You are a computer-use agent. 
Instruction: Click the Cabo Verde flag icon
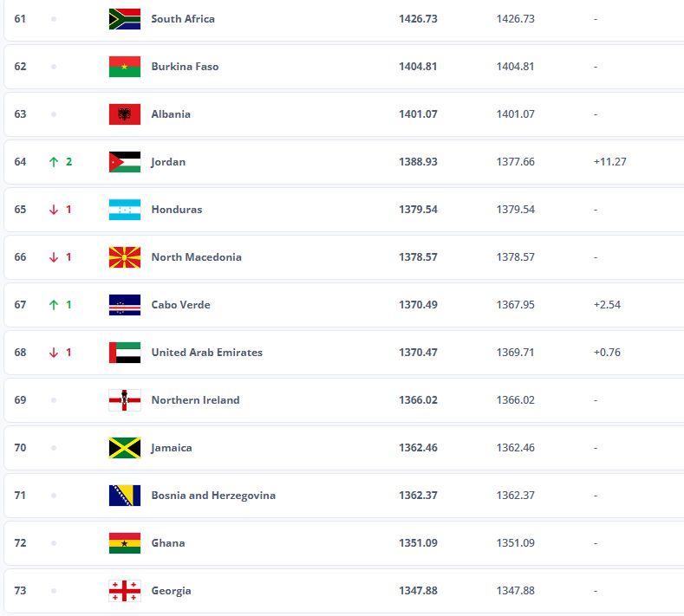tap(125, 305)
